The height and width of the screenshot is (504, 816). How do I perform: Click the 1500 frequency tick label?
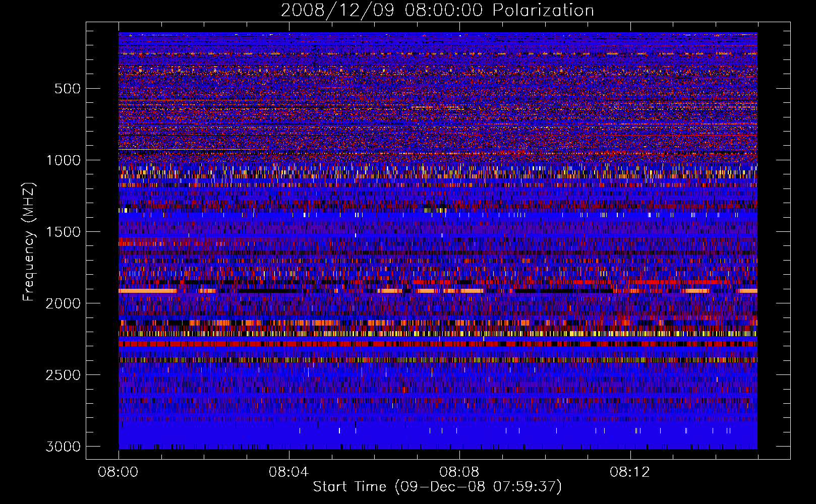point(63,232)
